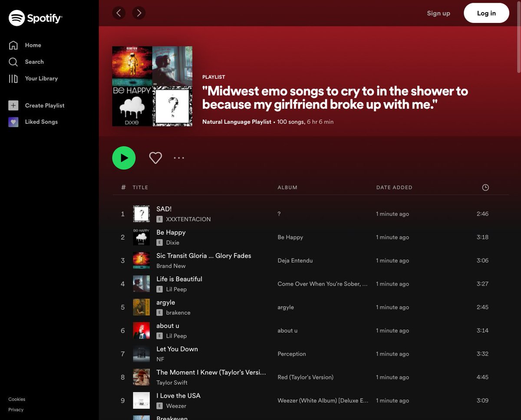Open the '?' album link
Screen dimensions: 521x420
[279, 214]
